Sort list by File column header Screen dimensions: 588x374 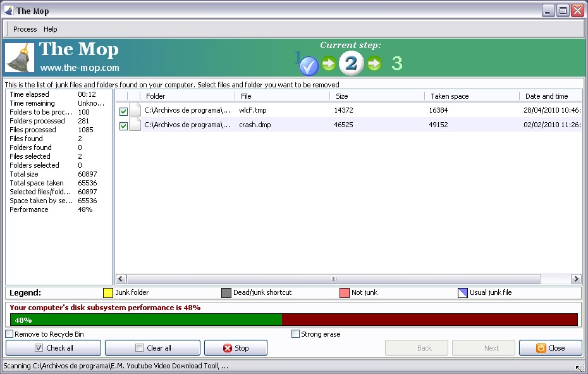[x=283, y=96]
